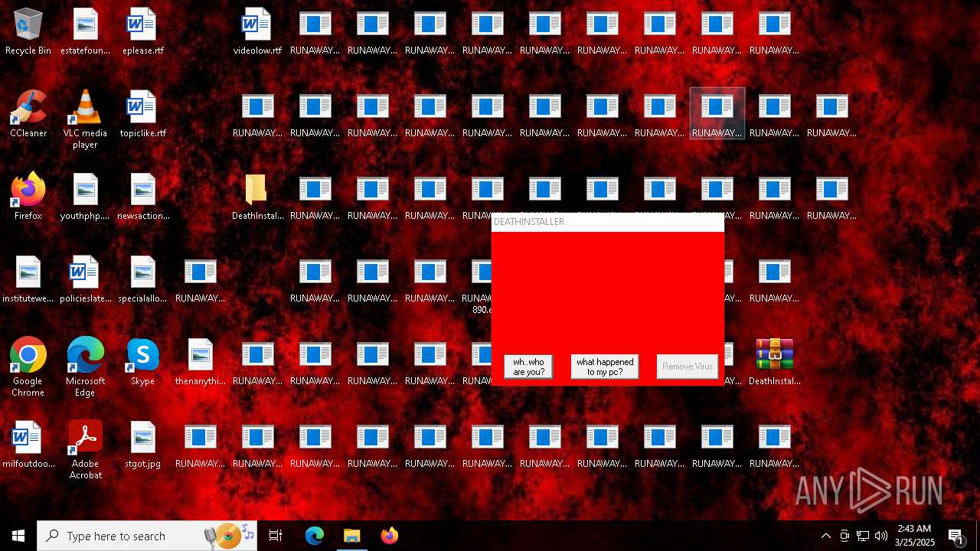Select Adobe Acrobat desktop shortcut
Viewport: 980px width, 551px height.
click(85, 450)
